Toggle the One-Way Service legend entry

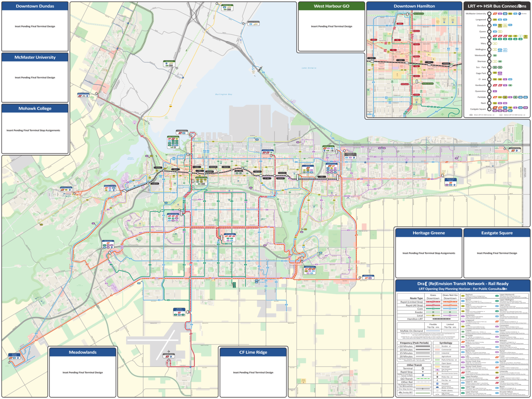click(422, 389)
